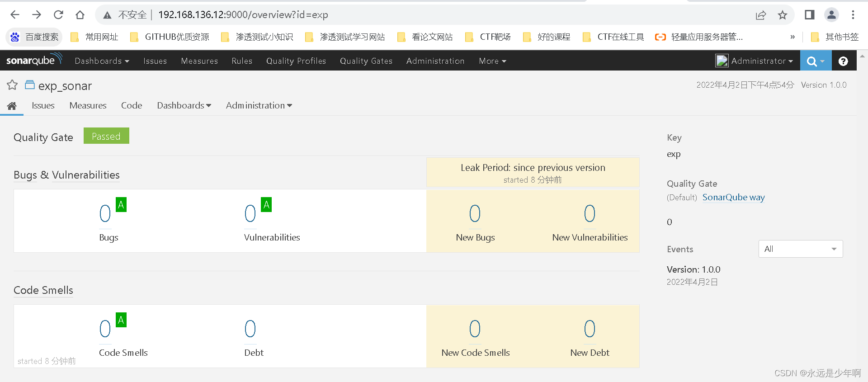Open global Administration in top navigation
Screen dimensions: 868x382
point(435,61)
